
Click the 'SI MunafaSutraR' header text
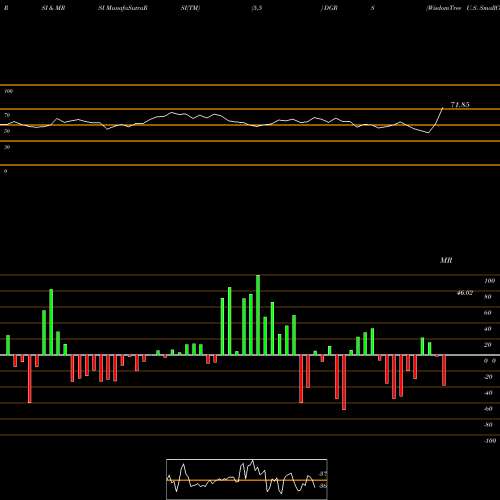tap(123, 8)
